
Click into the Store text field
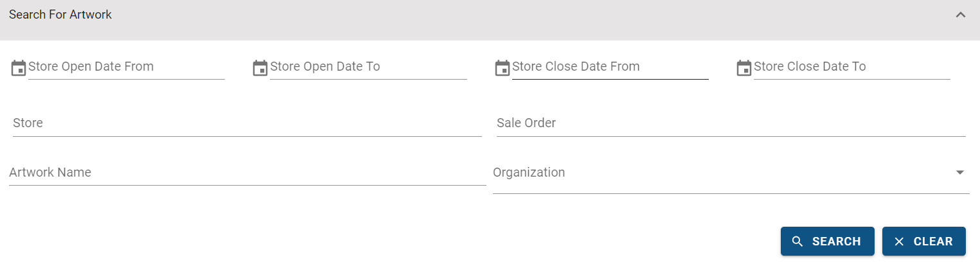coord(247,123)
